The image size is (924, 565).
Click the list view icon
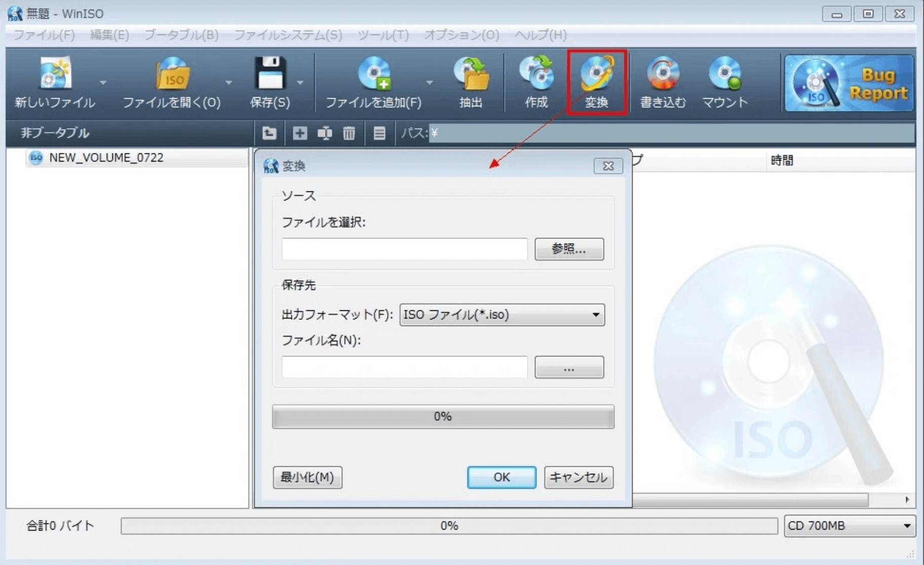379,133
